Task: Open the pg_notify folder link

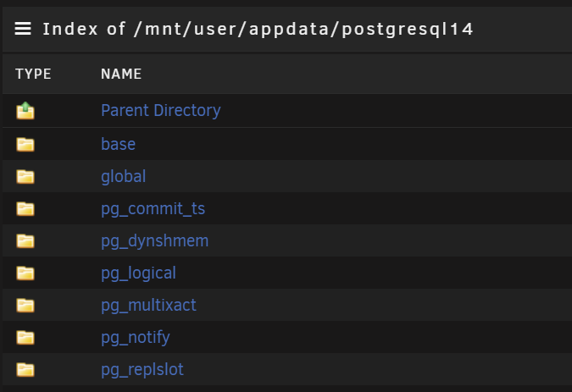Action: [x=136, y=338]
